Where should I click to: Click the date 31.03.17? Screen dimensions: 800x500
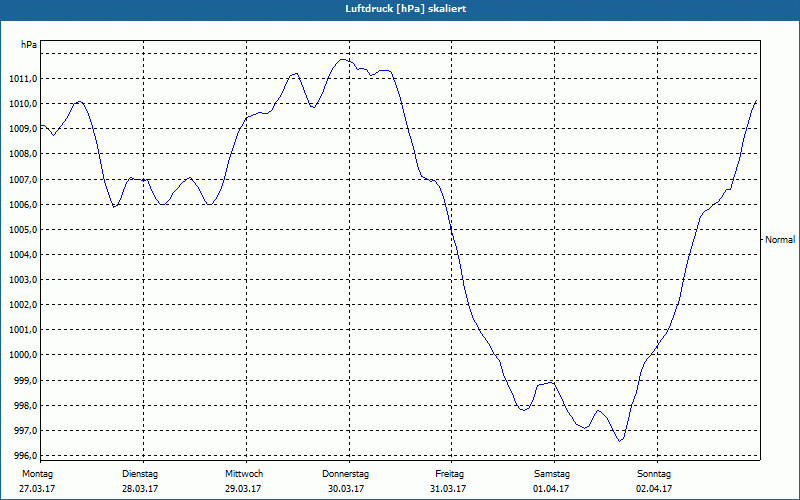coord(448,489)
